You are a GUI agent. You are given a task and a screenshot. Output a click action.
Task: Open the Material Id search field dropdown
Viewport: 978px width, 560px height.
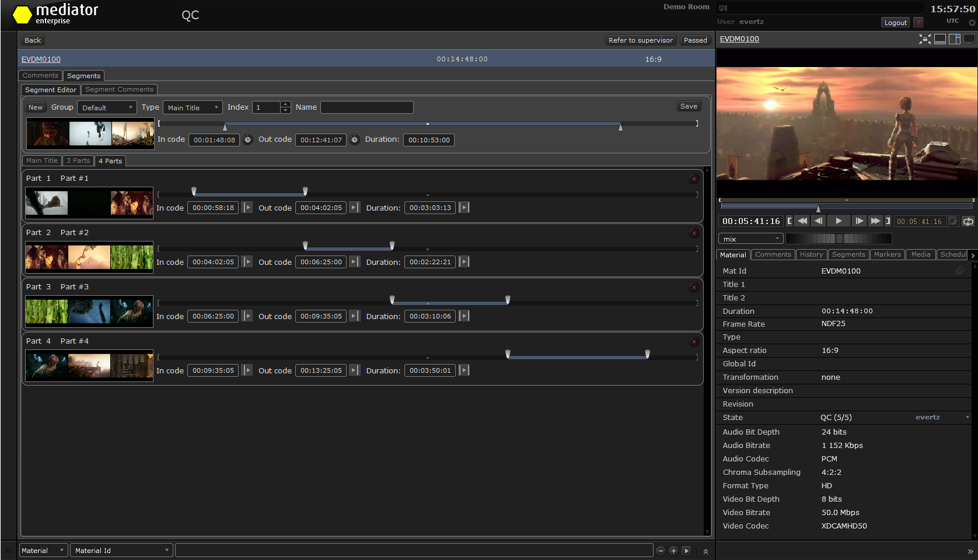[x=121, y=551]
